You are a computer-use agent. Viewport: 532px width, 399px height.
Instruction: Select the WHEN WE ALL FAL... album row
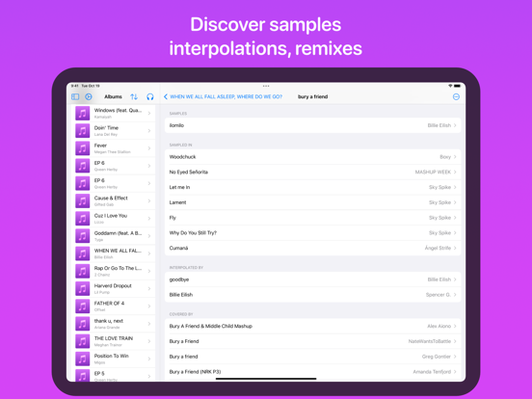[114, 253]
